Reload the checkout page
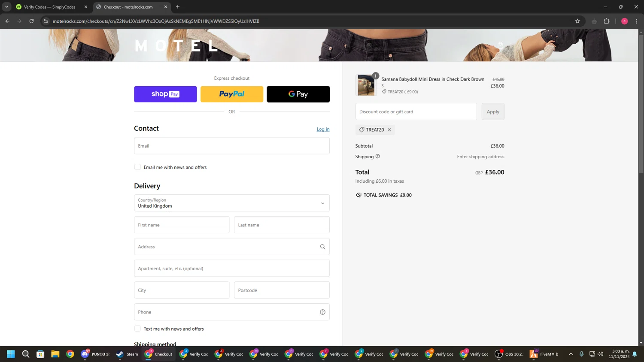This screenshot has width=644, height=362. click(31, 21)
